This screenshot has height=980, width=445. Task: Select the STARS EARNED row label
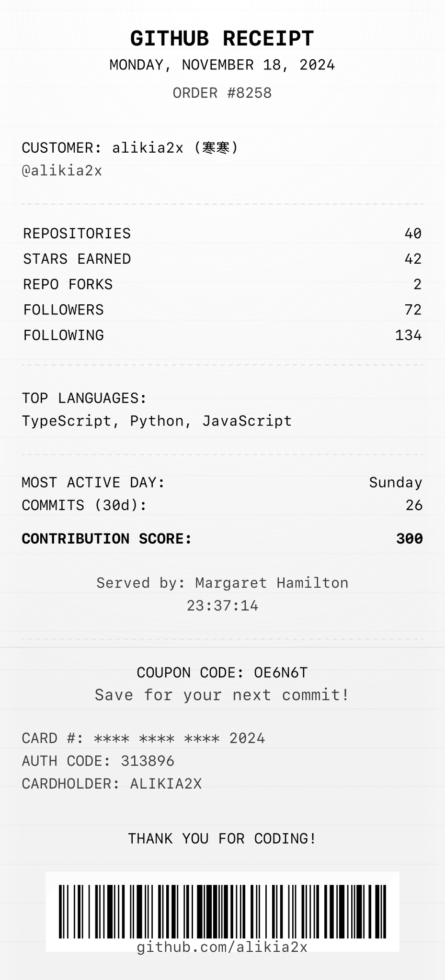(x=77, y=259)
